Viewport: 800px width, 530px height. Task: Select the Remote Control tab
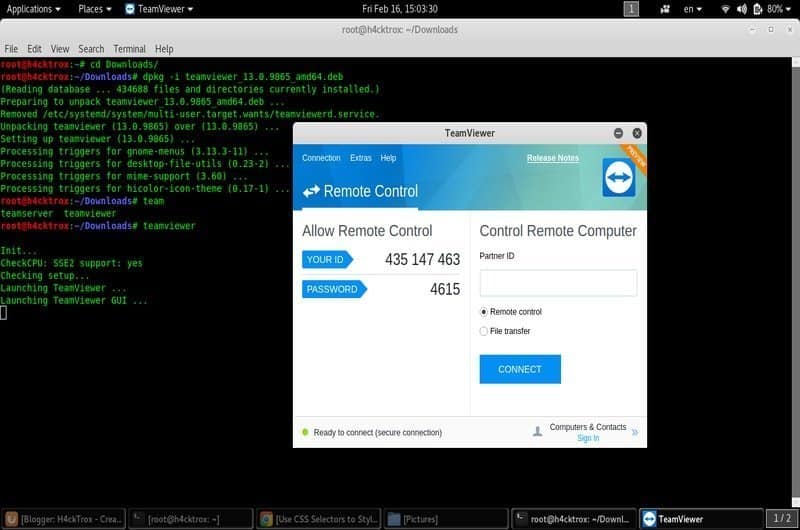360,191
